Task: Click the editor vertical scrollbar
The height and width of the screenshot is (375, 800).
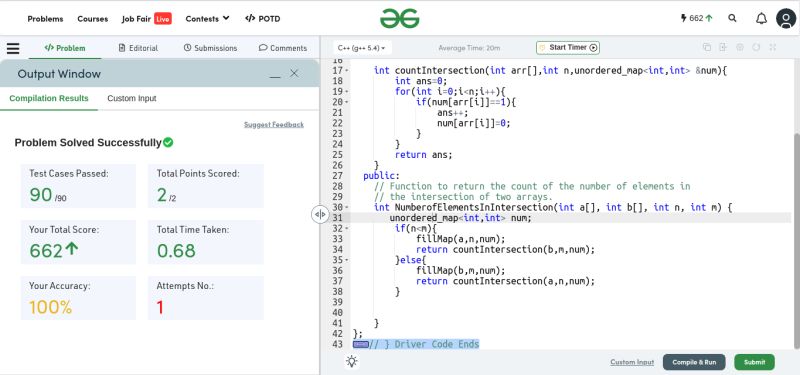Action: [796, 240]
